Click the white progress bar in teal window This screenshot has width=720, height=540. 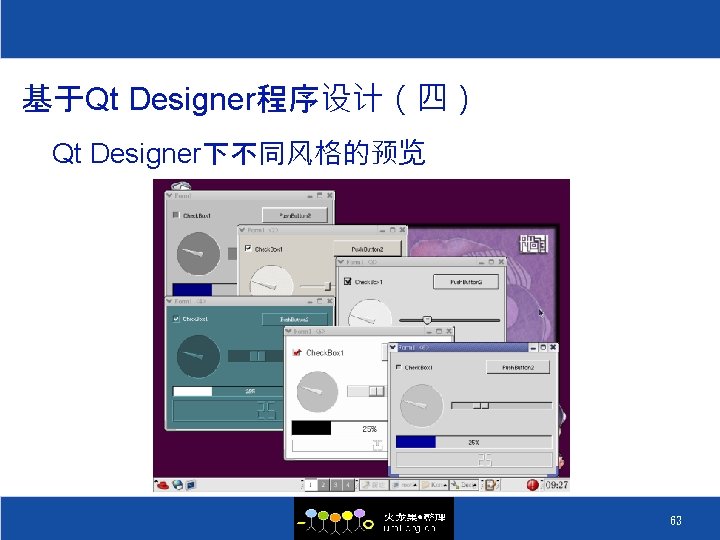[228, 391]
